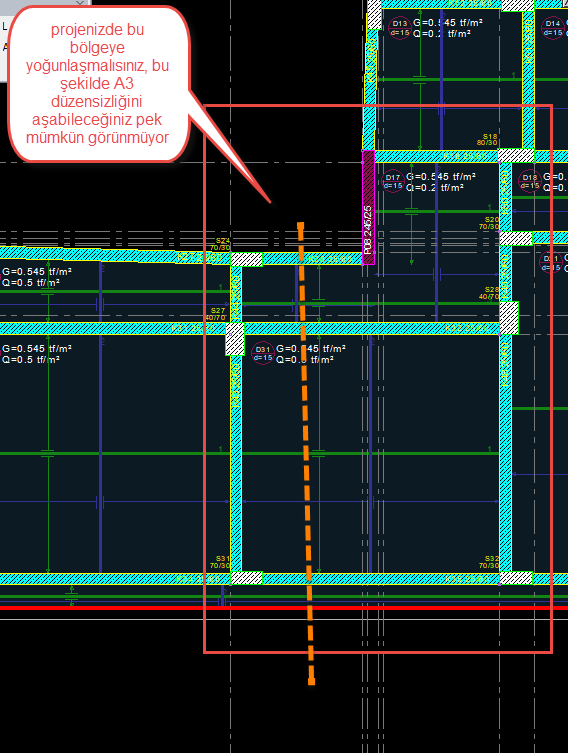Click the S18 80/30 column hatch
Viewport: 568px width, 753px height.
(516, 155)
